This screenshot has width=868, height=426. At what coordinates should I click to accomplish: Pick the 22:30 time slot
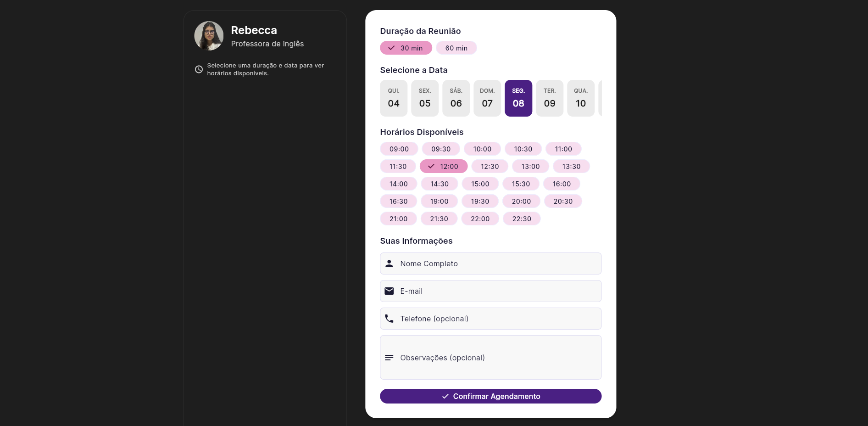click(x=522, y=219)
